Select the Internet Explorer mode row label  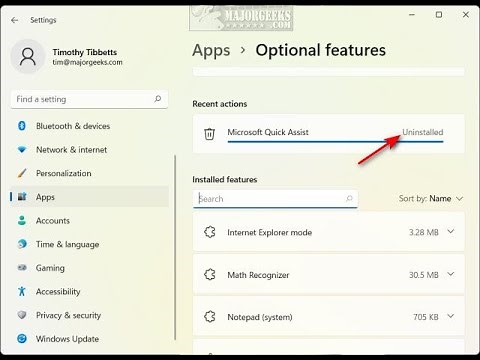click(270, 232)
